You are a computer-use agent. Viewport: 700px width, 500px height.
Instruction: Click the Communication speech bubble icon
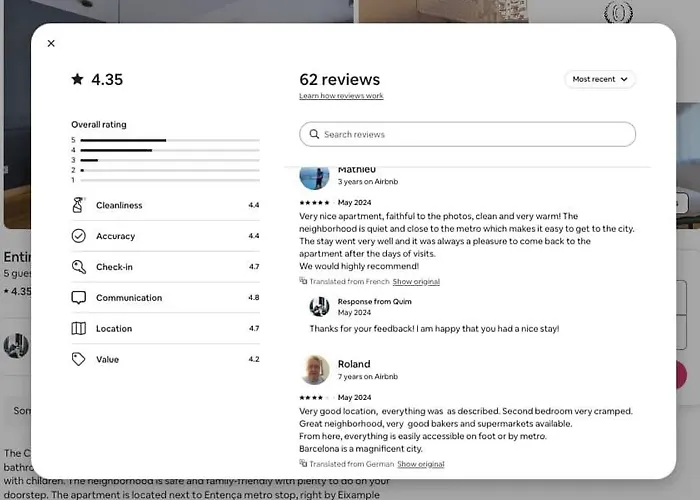[x=79, y=297]
